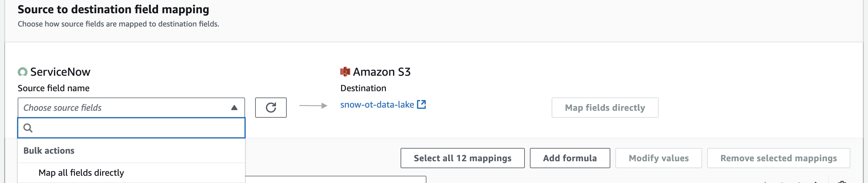The image size is (868, 183).
Task: Click the Amazon S3 title text
Action: [381, 72]
